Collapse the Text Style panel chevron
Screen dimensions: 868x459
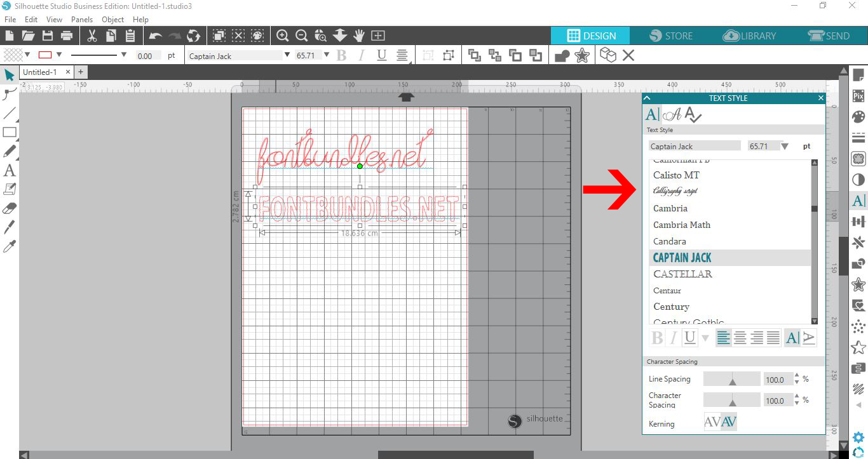(x=648, y=98)
